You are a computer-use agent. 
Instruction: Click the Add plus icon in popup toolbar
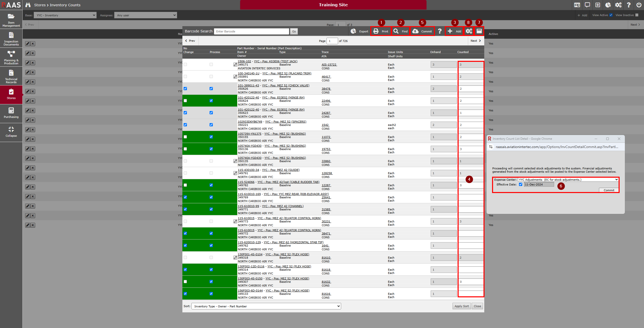coord(450,31)
